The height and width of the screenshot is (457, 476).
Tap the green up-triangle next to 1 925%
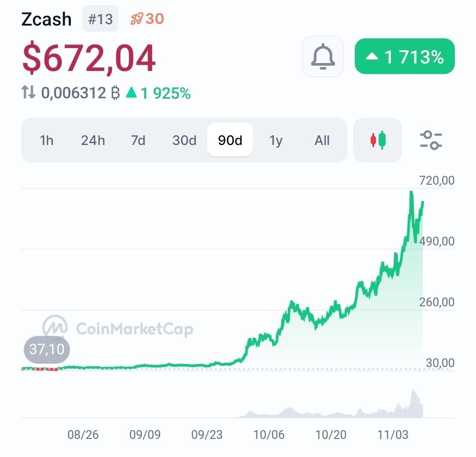tap(131, 93)
